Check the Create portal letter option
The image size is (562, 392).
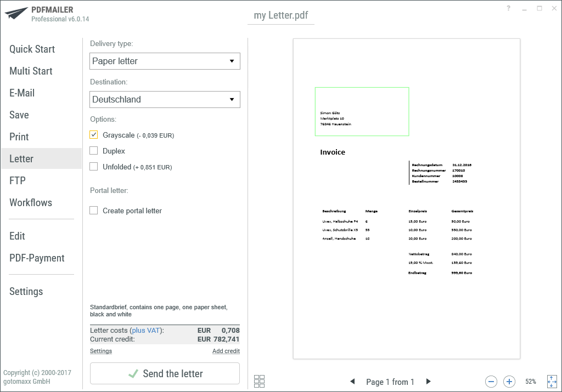pyautogui.click(x=93, y=210)
